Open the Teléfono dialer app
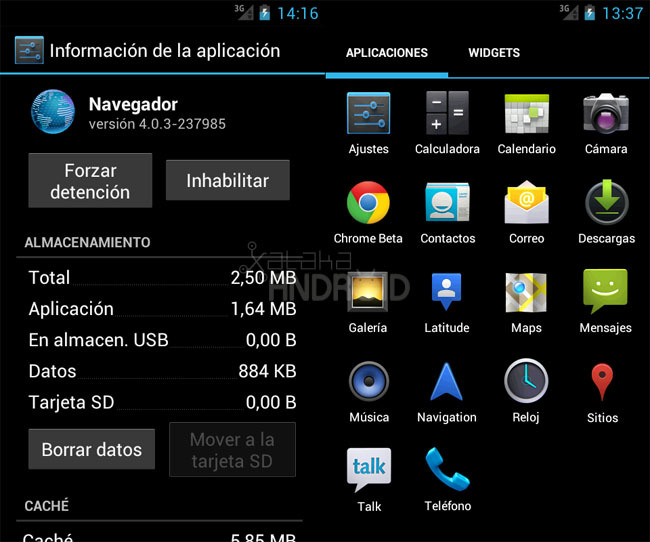This screenshot has width=650, height=542. point(448,479)
